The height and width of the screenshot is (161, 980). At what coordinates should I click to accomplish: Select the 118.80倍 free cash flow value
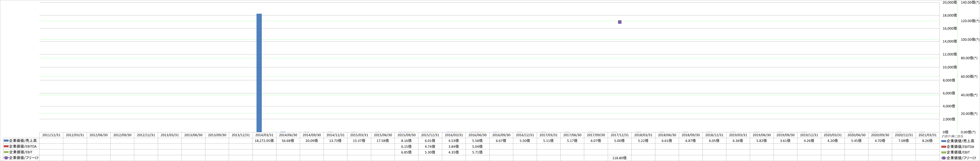[x=620, y=158]
